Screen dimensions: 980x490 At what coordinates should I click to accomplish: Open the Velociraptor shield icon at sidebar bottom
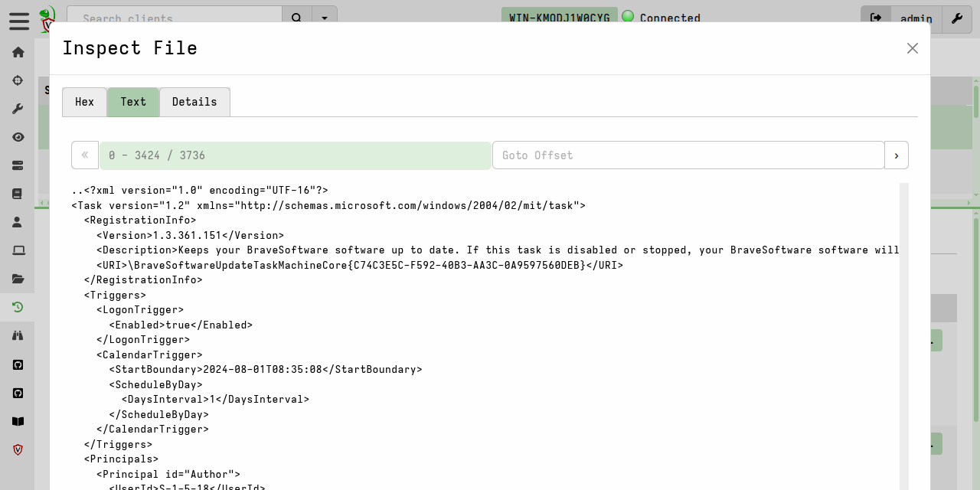pos(18,449)
